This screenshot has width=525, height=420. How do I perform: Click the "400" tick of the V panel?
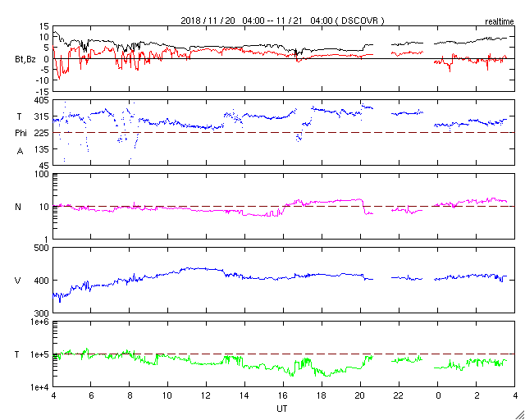42,281
